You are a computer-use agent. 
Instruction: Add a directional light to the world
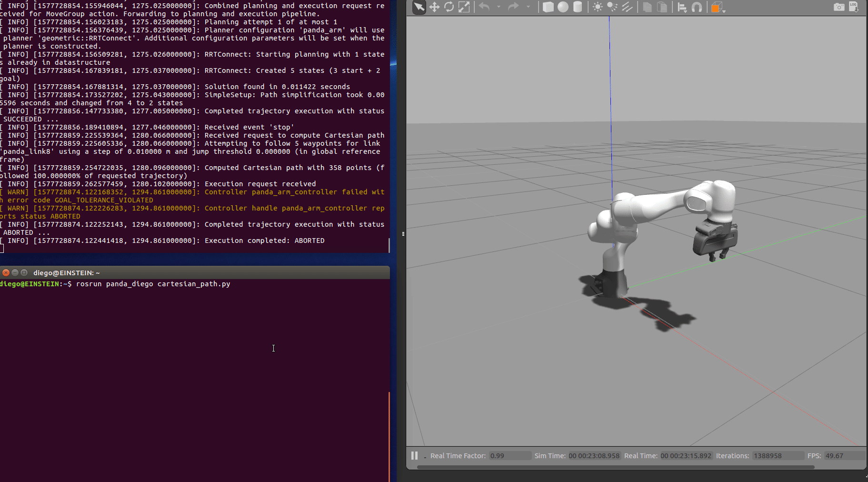click(628, 7)
